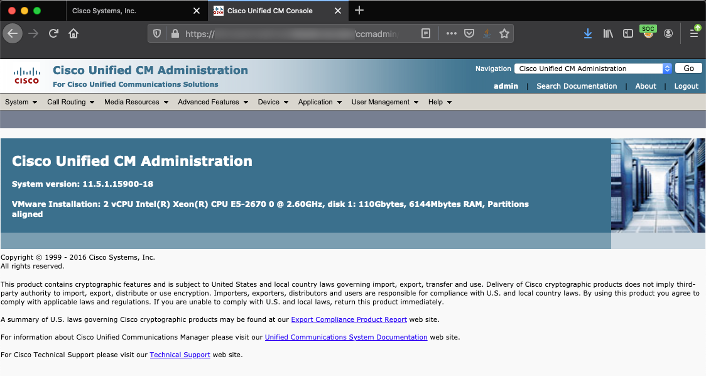
Task: Open the Advanced Features menu
Action: click(213, 102)
